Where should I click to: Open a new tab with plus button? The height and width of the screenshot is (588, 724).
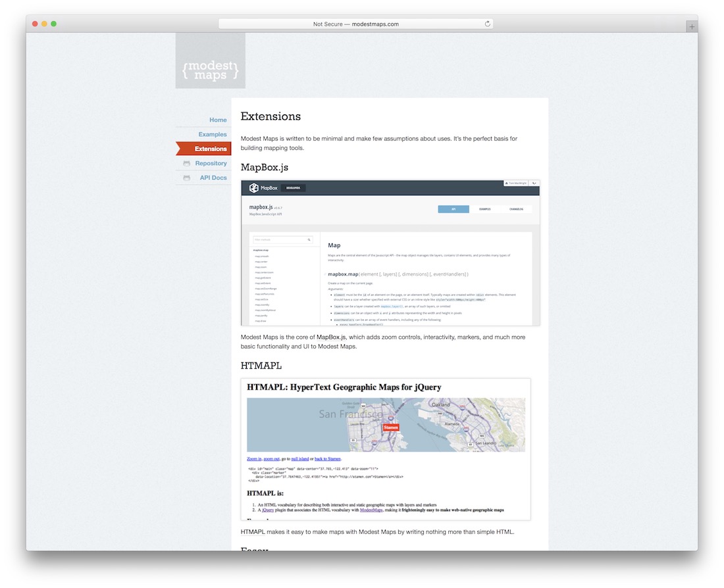692,27
